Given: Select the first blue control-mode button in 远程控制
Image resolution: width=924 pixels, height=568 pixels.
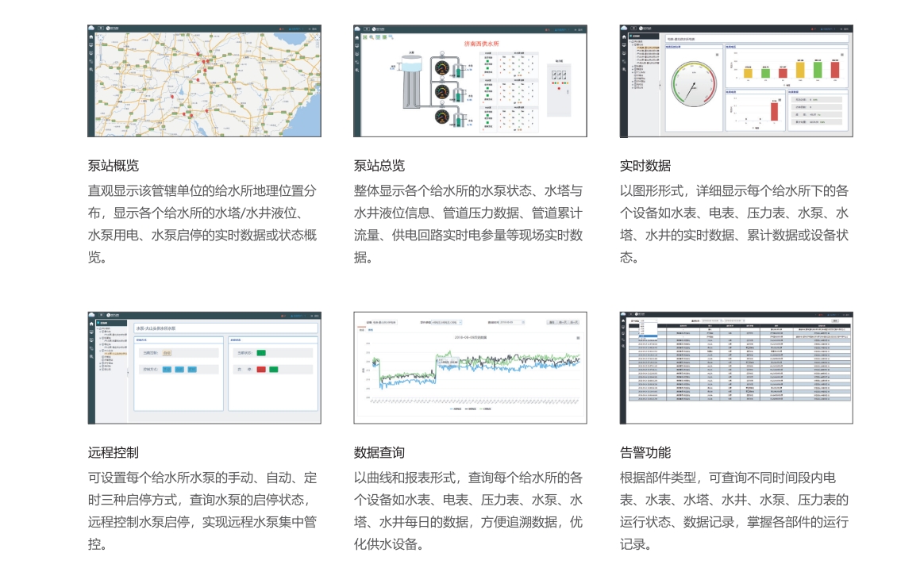Looking at the screenshot, I should coord(167,370).
